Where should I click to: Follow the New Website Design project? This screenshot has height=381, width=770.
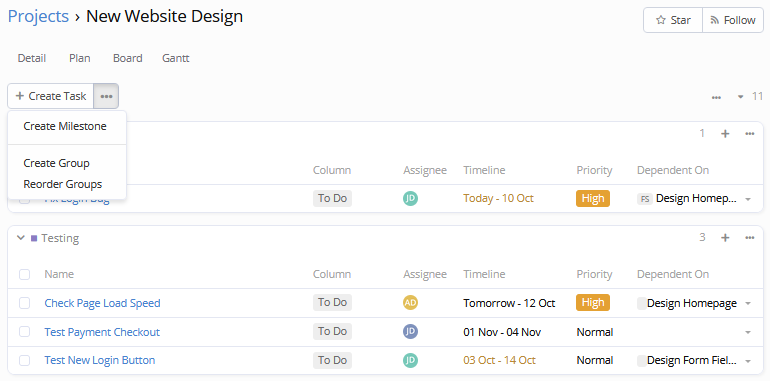[x=733, y=20]
